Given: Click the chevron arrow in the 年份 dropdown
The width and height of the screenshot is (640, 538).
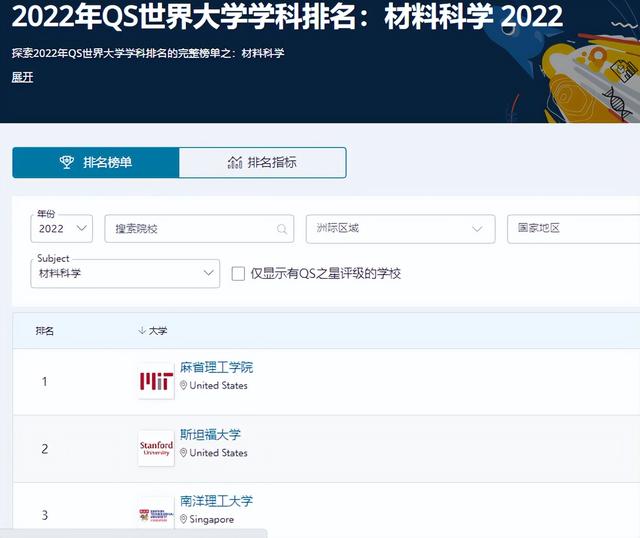Looking at the screenshot, I should [82, 228].
